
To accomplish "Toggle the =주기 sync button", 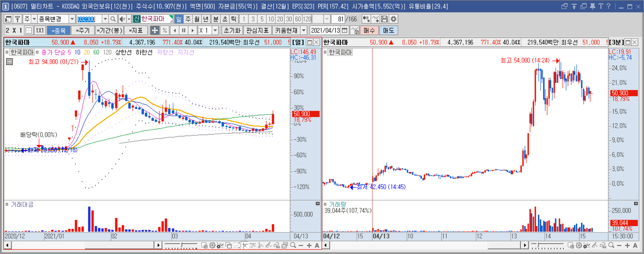I will pos(83,30).
